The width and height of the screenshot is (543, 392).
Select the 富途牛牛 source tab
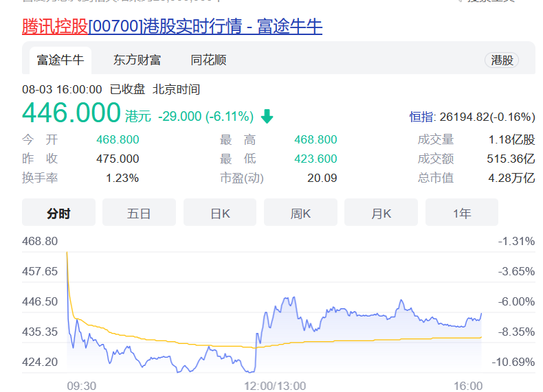[x=60, y=60]
